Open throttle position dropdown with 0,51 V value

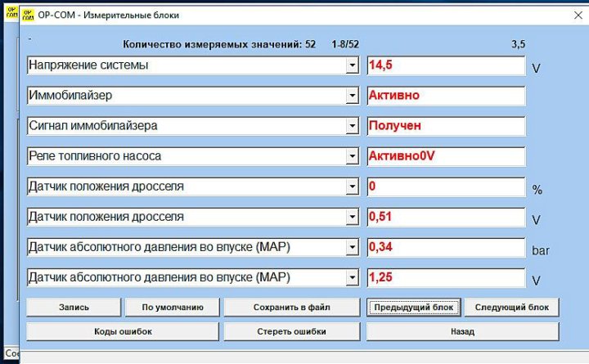coord(352,218)
